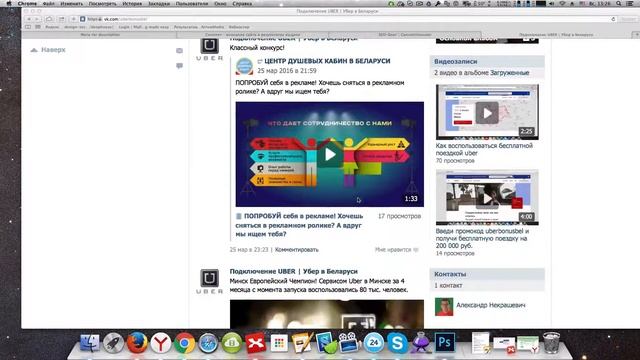The height and width of the screenshot is (360, 640).
Task: Open Firefox from the dock
Action: (137, 343)
